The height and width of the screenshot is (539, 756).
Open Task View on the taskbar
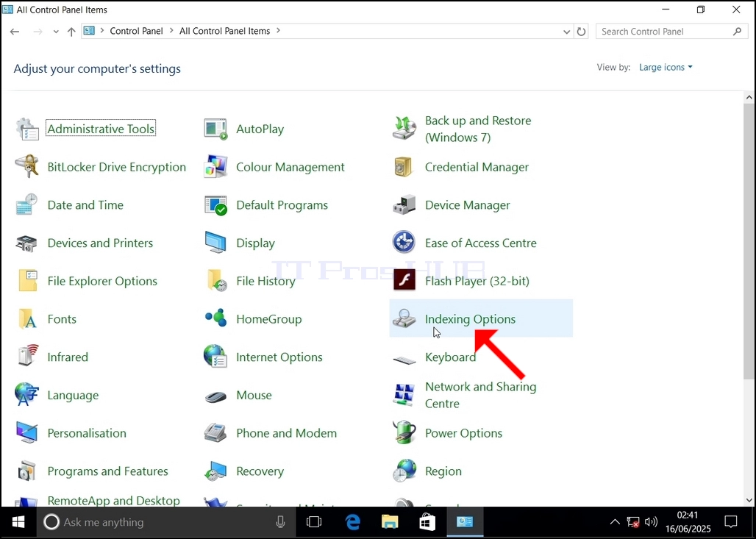(x=314, y=521)
